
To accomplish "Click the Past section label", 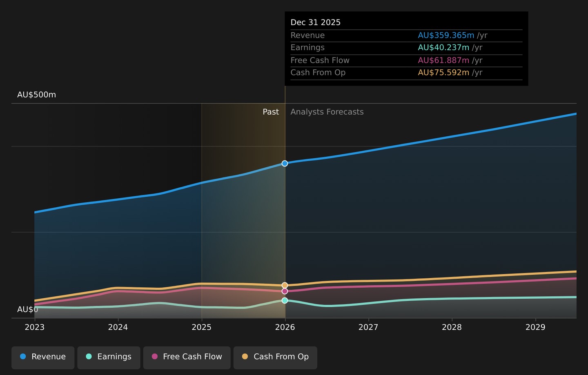I will [271, 112].
